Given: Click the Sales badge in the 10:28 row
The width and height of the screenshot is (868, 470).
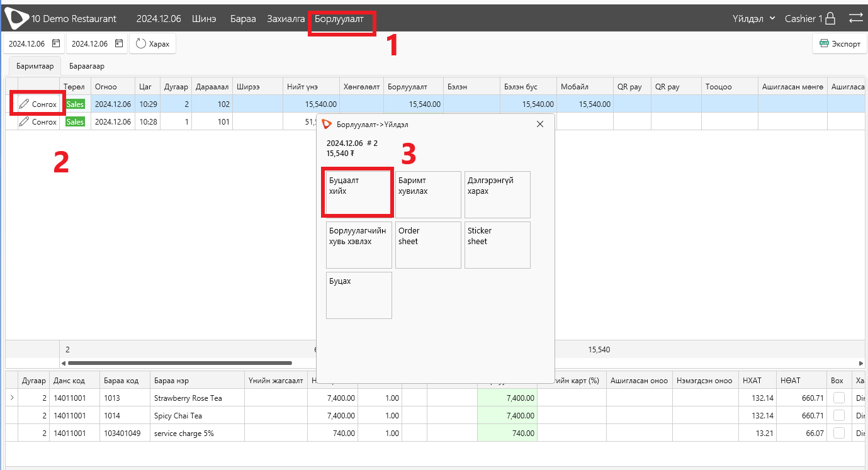Looking at the screenshot, I should (x=75, y=121).
